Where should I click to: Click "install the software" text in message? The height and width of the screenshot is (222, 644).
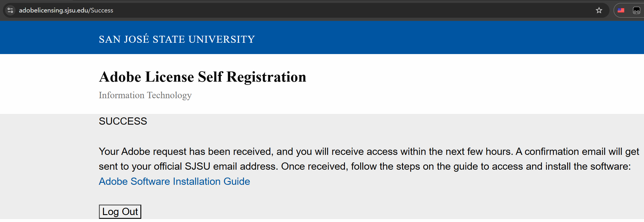(x=587, y=166)
